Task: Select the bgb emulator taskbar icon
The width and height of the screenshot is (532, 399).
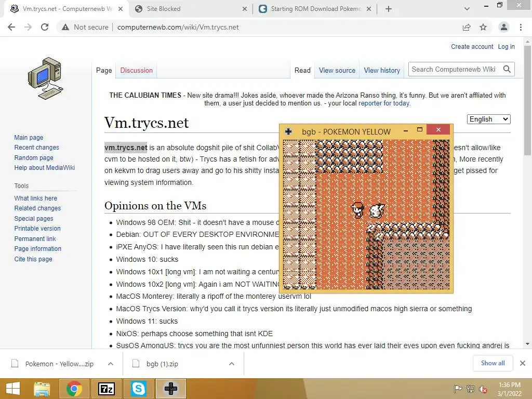Action: [x=170, y=389]
